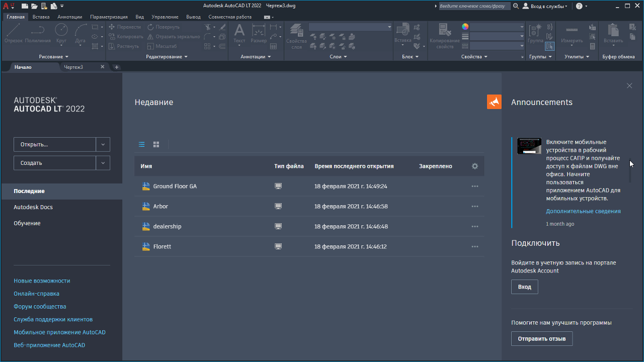Expand the Рисование panel

(x=53, y=57)
